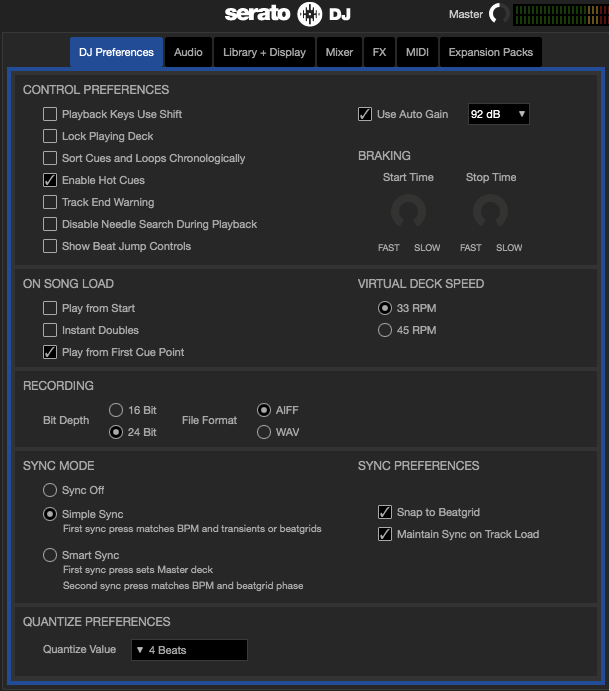Click the braking Stop Time knob

[x=490, y=211]
